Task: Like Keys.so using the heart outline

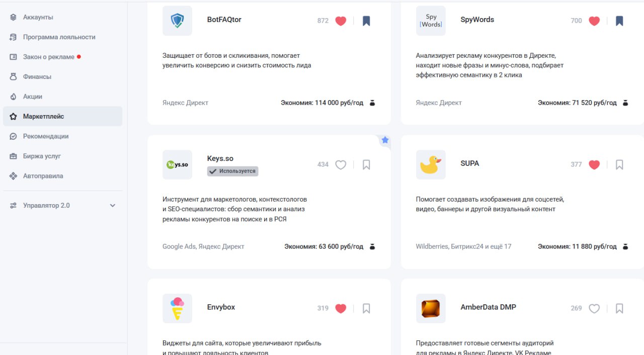Action: [x=341, y=165]
